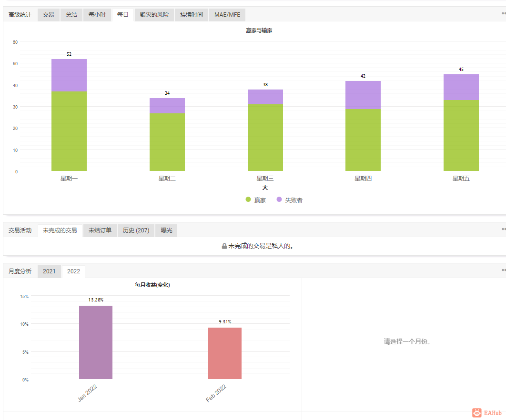Open the 毁灭的风险 tab
Screen dimensions: 506x420
154,15
